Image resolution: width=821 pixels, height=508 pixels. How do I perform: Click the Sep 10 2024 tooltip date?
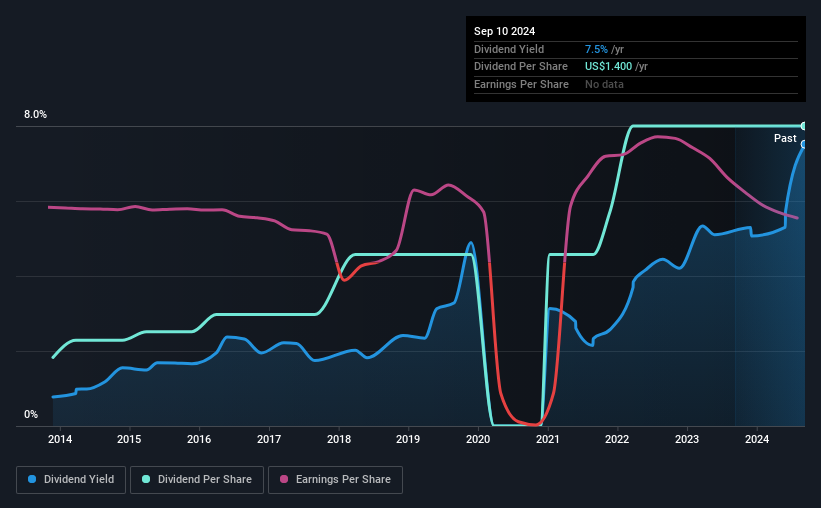tap(504, 31)
